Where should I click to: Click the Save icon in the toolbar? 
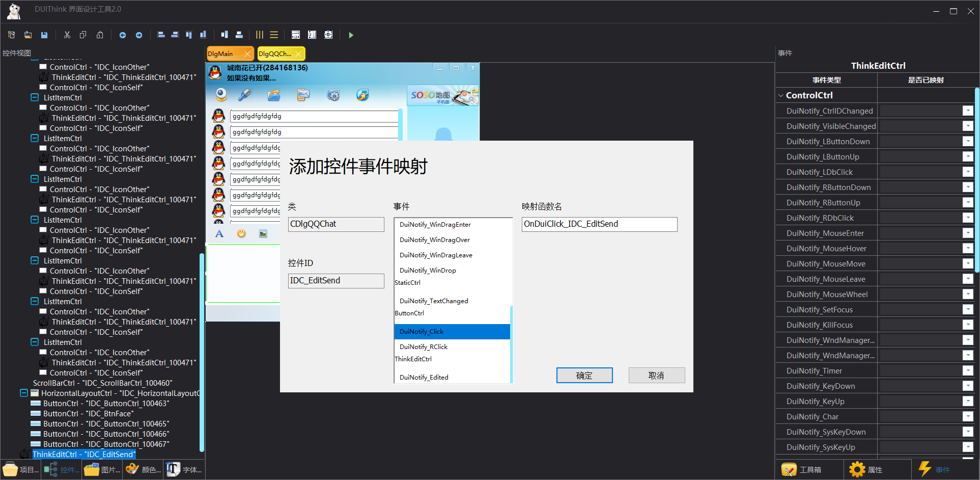[44, 35]
